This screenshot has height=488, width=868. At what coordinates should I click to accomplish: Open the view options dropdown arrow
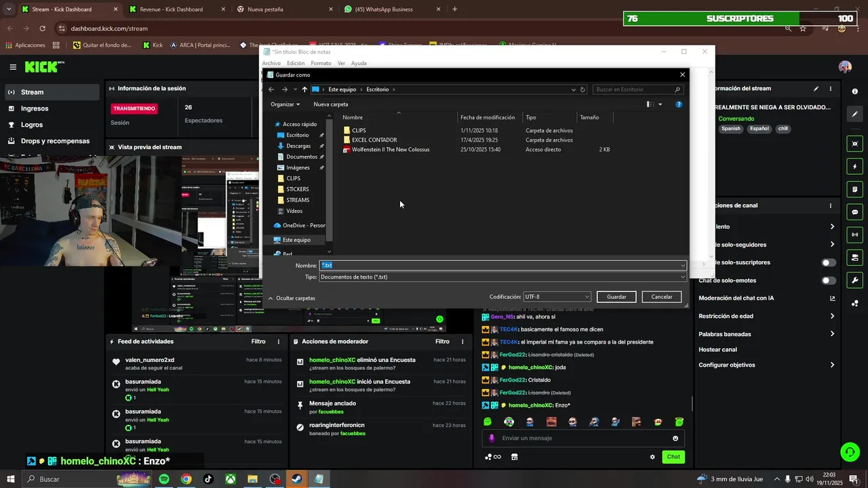660,104
